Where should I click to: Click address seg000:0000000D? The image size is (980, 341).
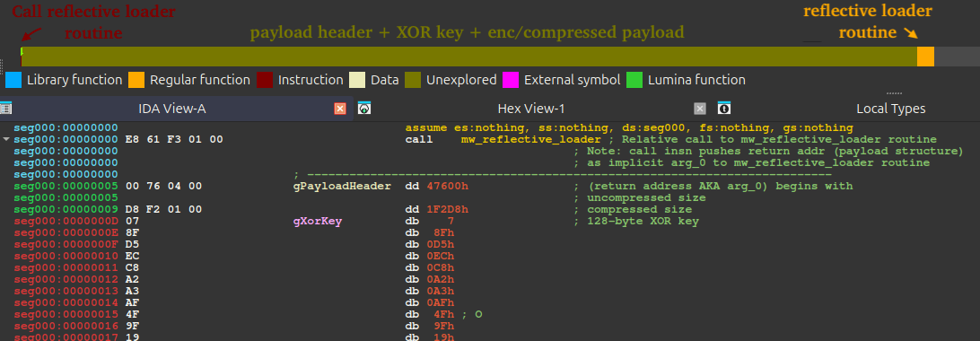tap(66, 222)
